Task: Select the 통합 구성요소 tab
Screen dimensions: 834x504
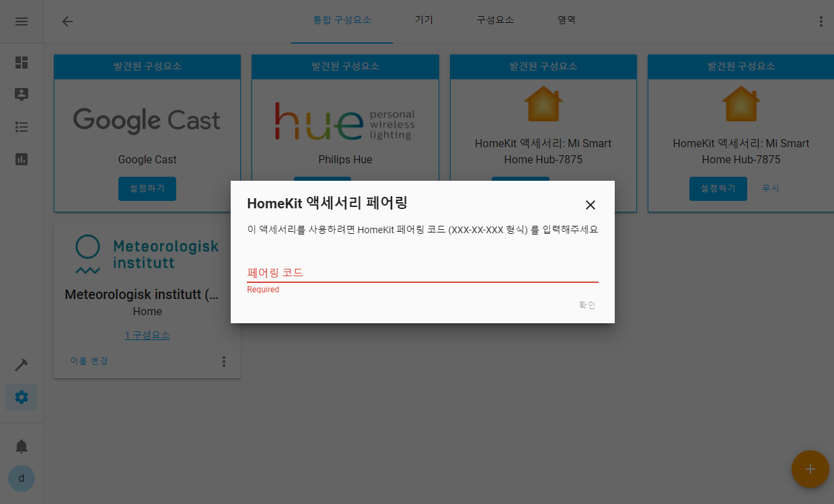Action: [342, 21]
